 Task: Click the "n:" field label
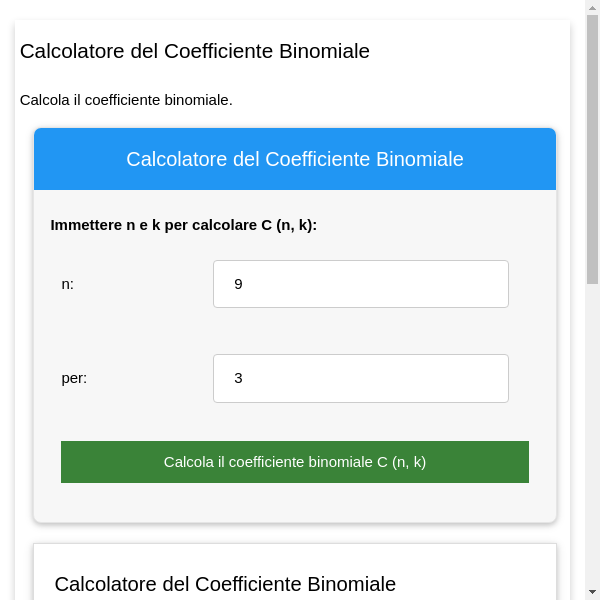pos(68,284)
